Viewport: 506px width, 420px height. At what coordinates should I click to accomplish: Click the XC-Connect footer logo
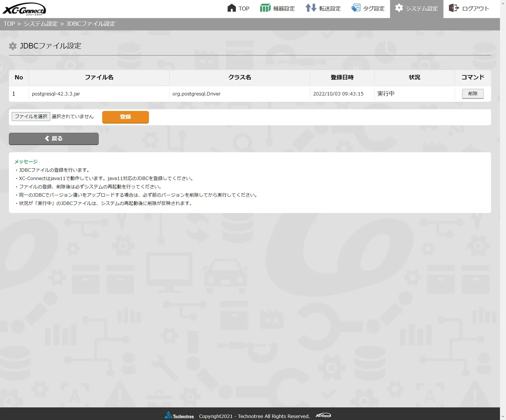point(324,416)
